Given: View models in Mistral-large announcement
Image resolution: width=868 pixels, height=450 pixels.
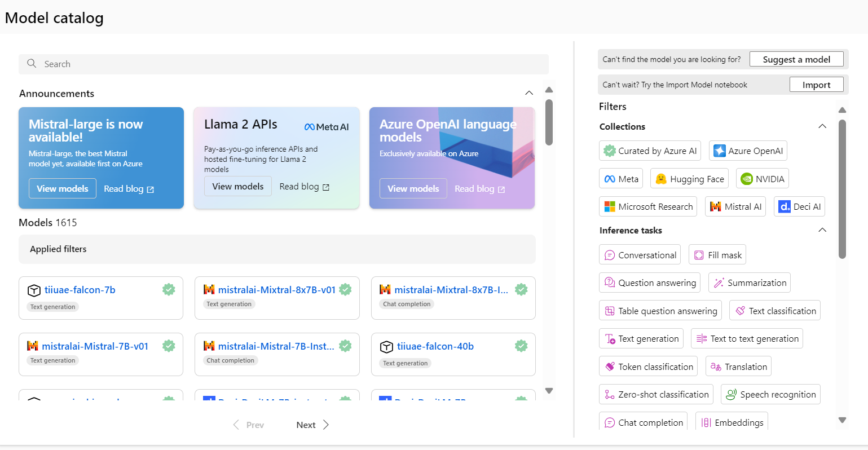Looking at the screenshot, I should [63, 188].
